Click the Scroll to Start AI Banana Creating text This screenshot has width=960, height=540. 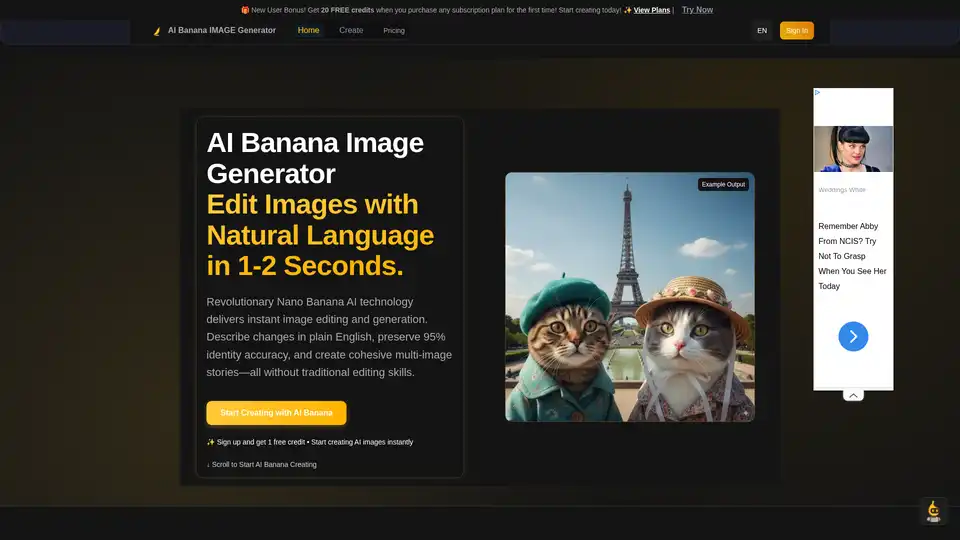(x=262, y=464)
